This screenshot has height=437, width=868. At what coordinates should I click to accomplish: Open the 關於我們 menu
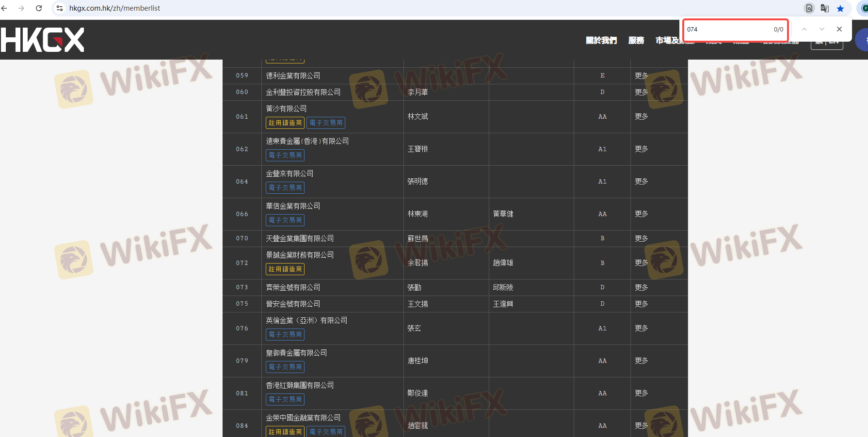[x=601, y=40]
